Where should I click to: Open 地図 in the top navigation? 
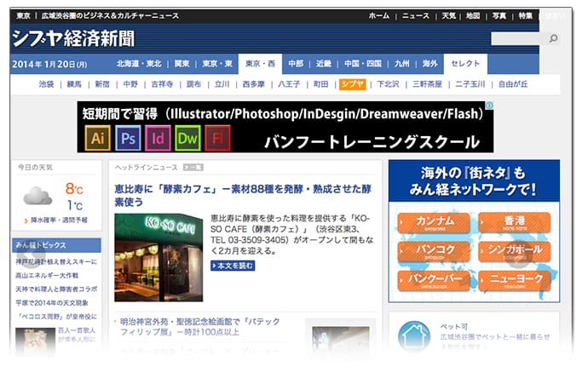(473, 15)
